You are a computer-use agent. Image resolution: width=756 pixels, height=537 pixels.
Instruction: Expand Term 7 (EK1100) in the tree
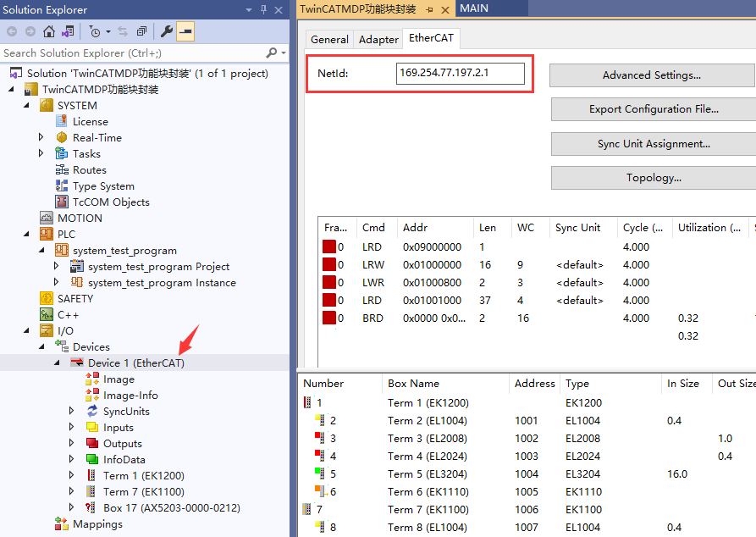coord(71,491)
